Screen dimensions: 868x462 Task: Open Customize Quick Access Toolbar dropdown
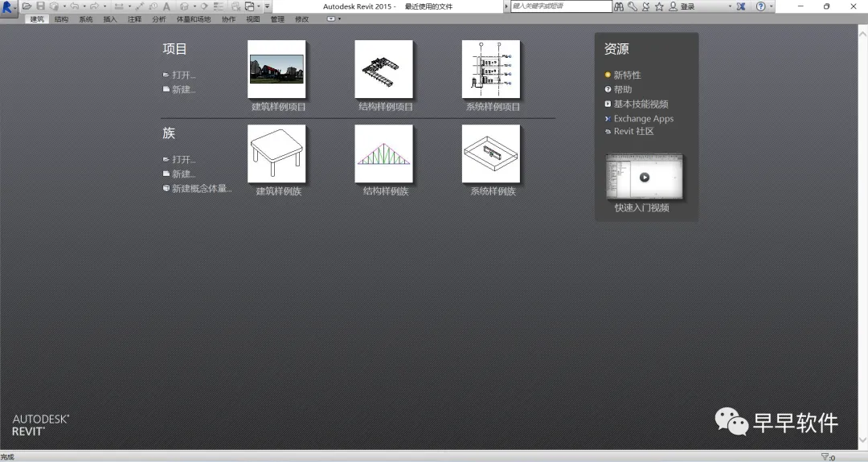[x=267, y=6]
